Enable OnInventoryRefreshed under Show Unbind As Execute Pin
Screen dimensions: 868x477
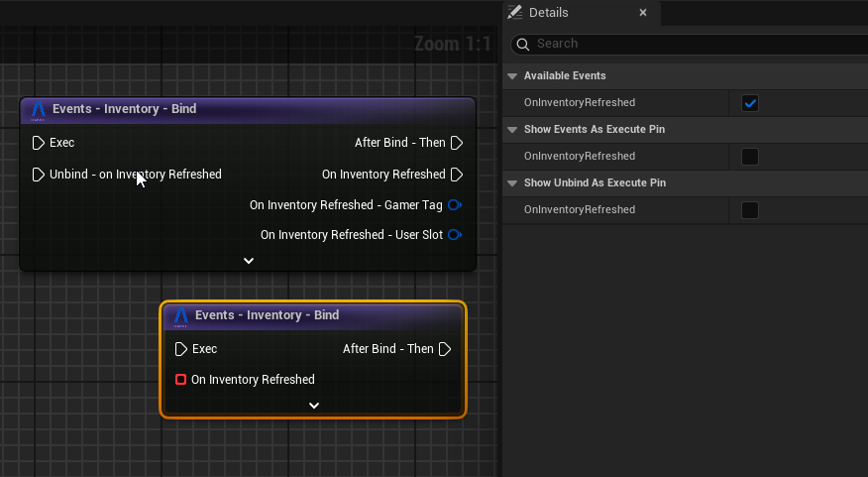750,210
